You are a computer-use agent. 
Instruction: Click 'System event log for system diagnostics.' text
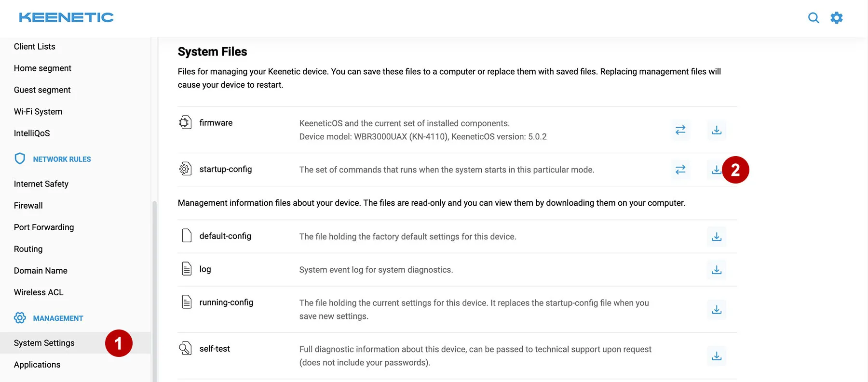pyautogui.click(x=376, y=270)
